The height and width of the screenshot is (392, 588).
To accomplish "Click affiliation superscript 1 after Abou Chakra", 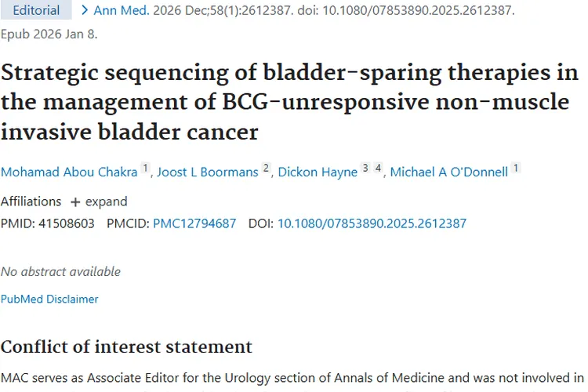I will pos(145,169).
